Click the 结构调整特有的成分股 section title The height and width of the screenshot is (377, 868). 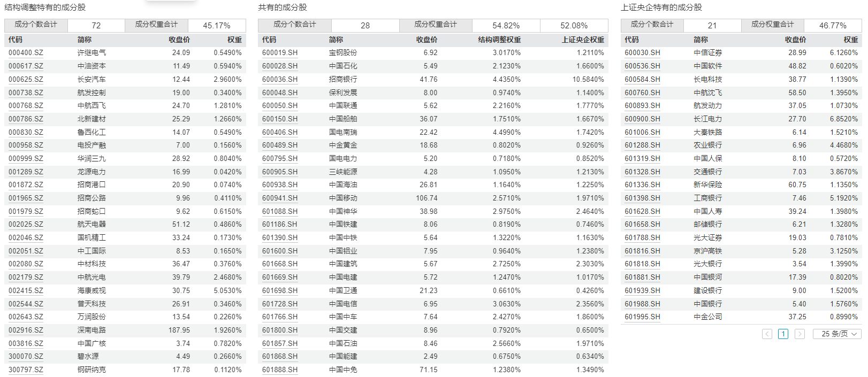click(x=45, y=7)
